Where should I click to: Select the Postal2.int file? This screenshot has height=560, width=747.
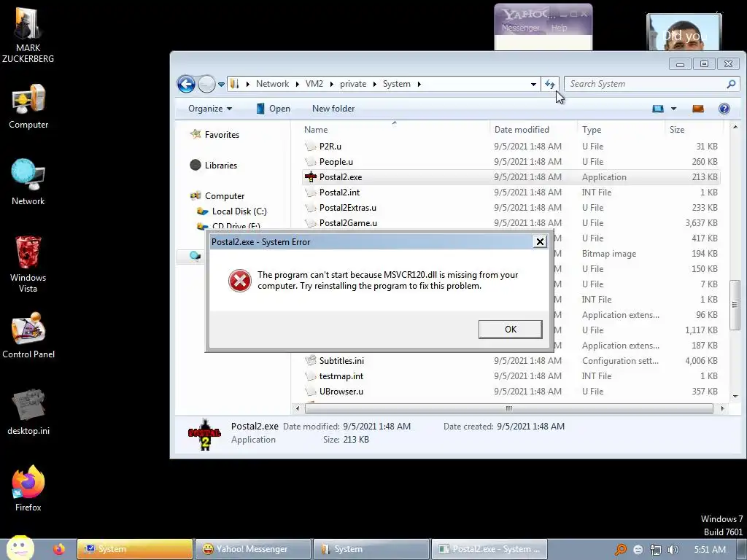(x=339, y=192)
